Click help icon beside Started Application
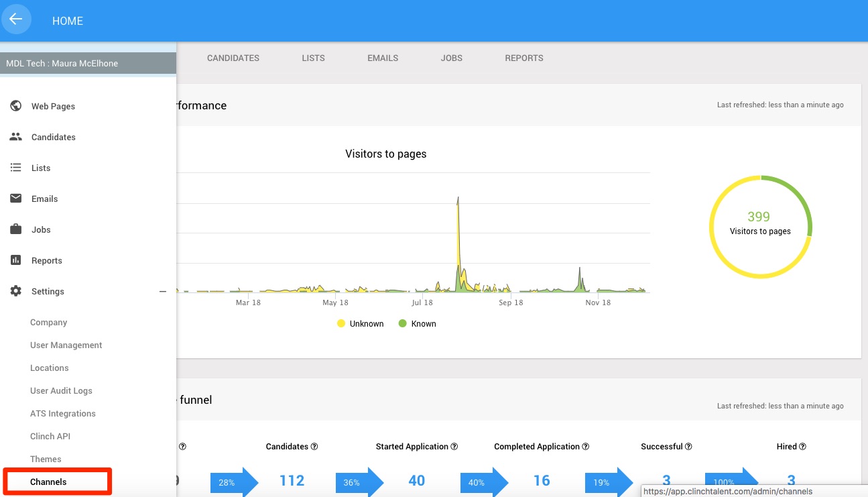Screen dimensions: 868x497 tap(454, 447)
